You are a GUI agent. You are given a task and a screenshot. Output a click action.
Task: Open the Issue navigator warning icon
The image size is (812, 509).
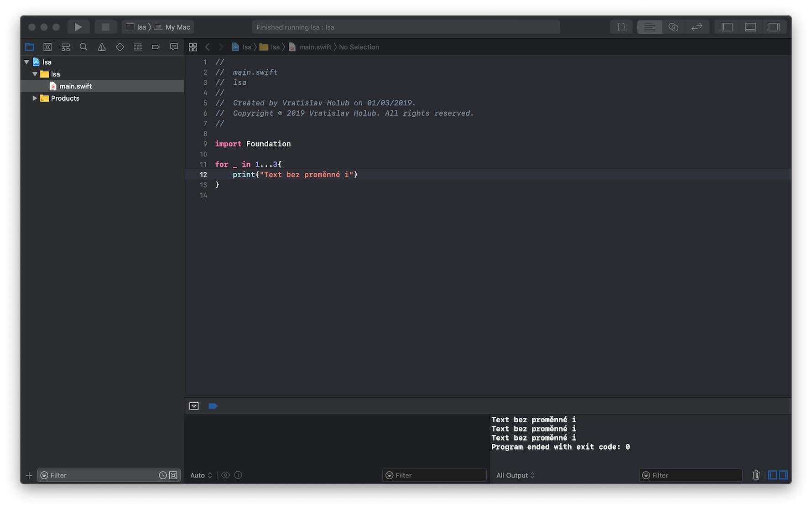[x=102, y=47]
